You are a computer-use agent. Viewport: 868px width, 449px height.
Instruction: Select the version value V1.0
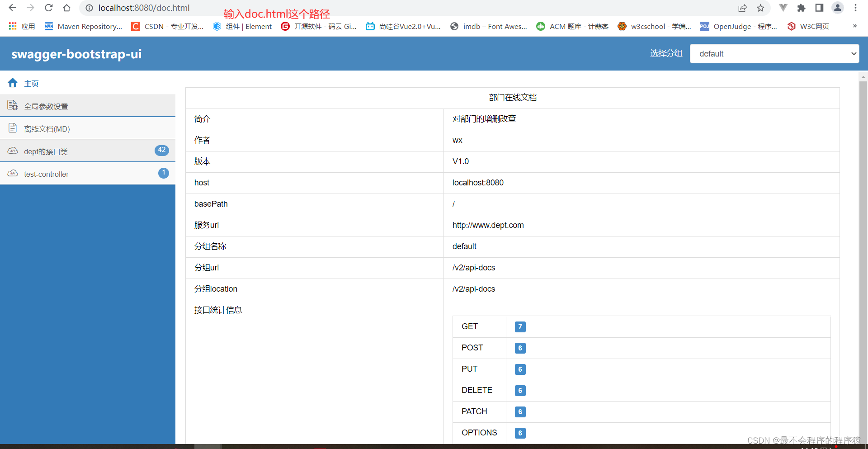[461, 161]
